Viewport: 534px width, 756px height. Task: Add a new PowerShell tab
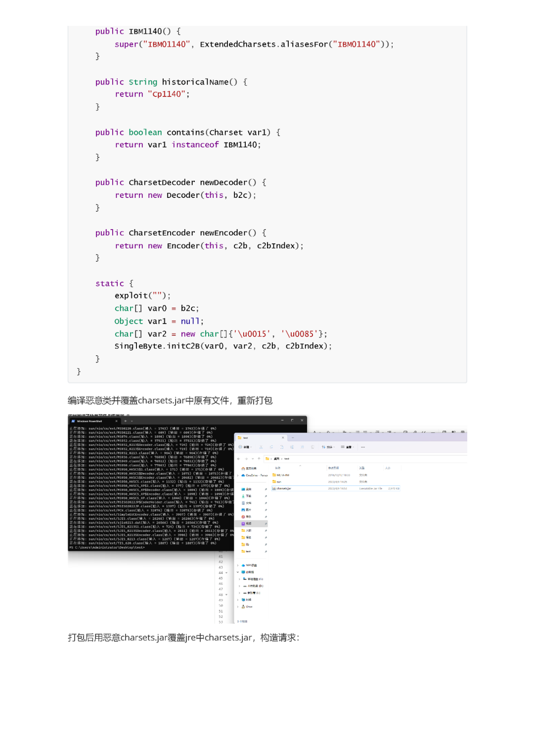point(126,421)
